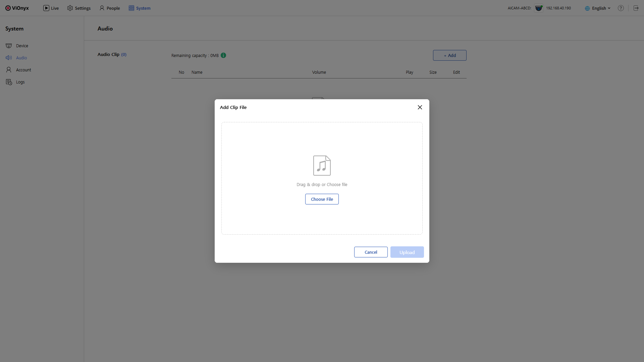Click the green remaining capacity info icon
This screenshot has width=644, height=362.
click(223, 55)
